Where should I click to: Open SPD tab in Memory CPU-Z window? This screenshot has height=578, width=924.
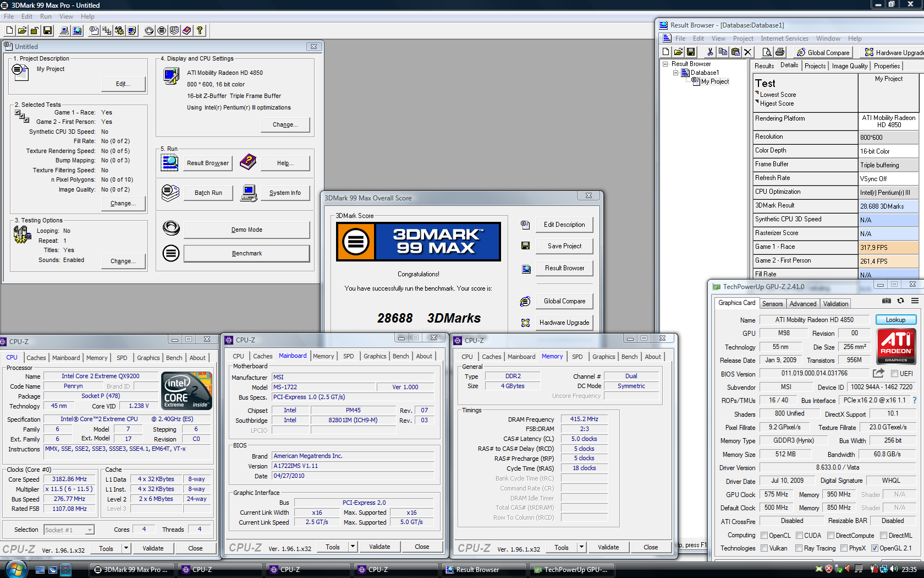pyautogui.click(x=577, y=357)
